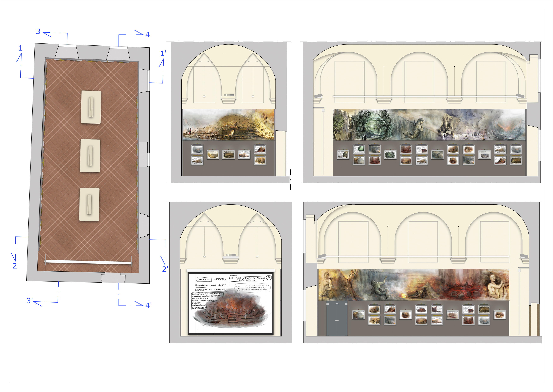Click the red fiery mural in bottom-right elevation
The height and width of the screenshot is (392, 553).
coord(414,285)
